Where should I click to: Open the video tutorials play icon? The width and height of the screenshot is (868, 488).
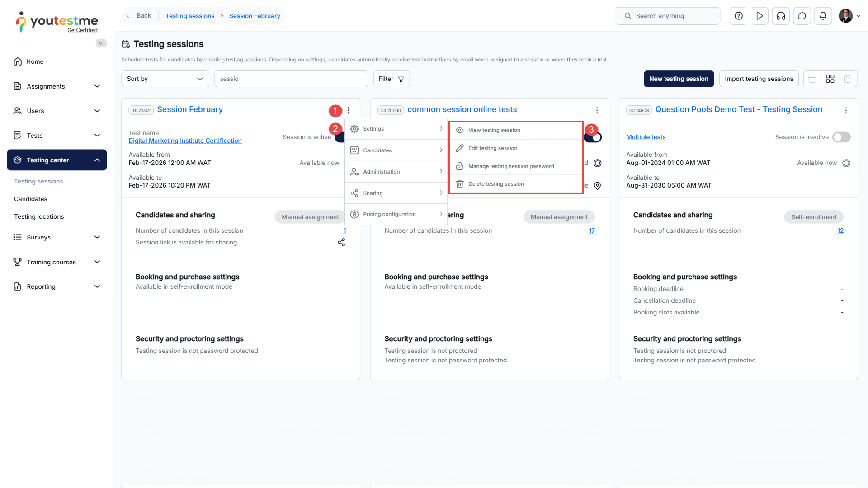(759, 16)
